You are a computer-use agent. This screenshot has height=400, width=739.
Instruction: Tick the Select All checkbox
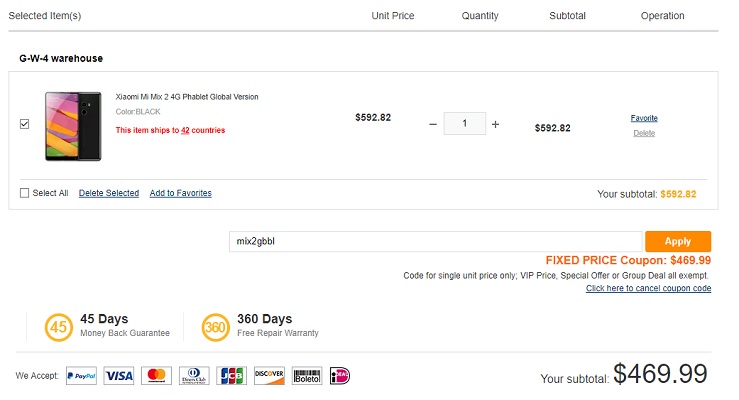point(25,193)
